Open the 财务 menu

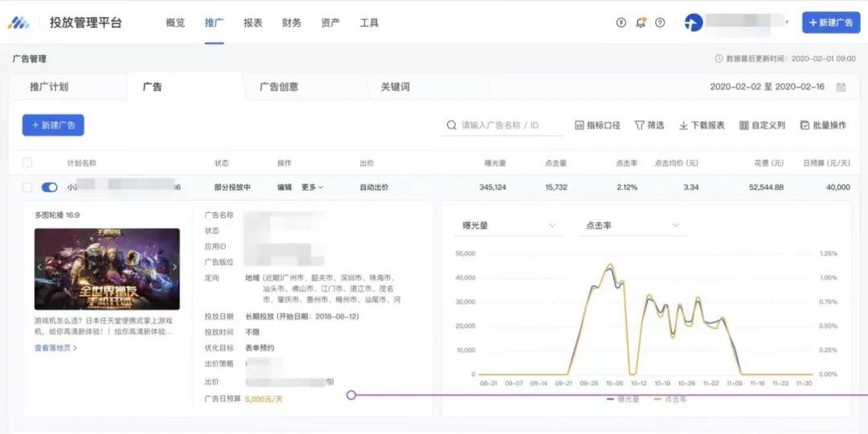(x=292, y=23)
